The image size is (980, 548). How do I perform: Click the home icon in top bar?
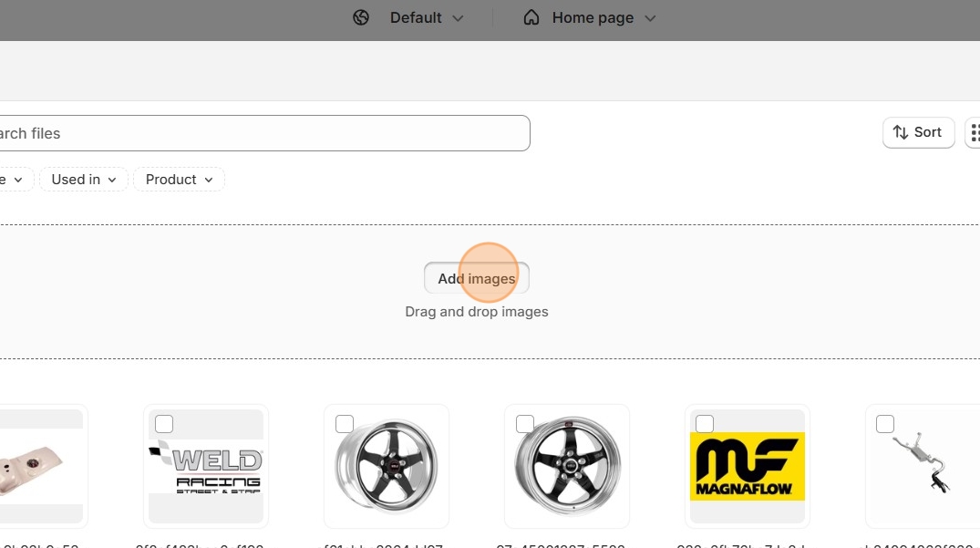pyautogui.click(x=531, y=17)
